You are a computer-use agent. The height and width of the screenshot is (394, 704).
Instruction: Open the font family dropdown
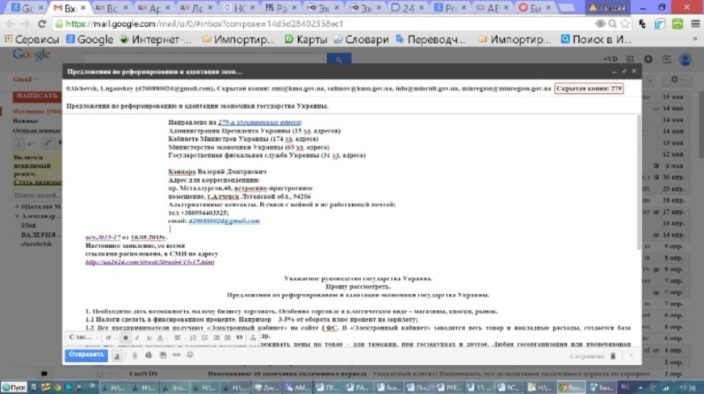coord(83,337)
